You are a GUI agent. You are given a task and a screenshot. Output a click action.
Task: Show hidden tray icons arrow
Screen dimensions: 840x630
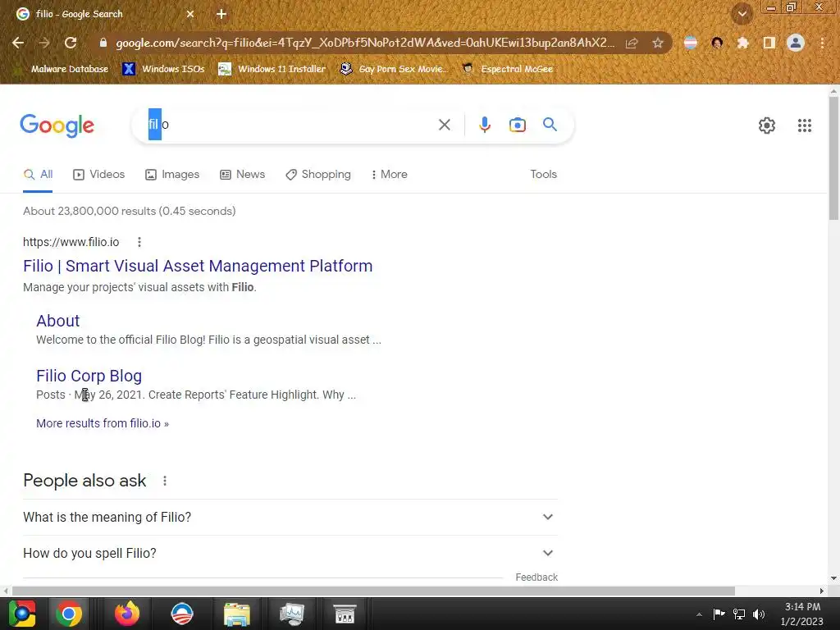pos(699,614)
